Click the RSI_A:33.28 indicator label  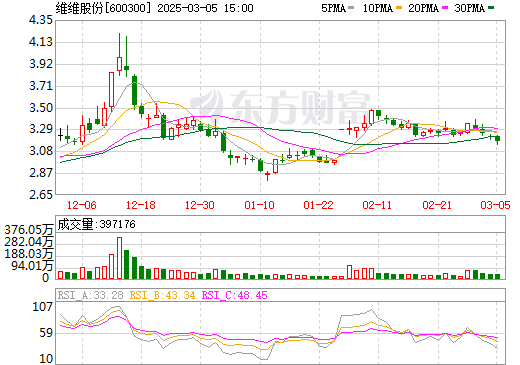point(91,295)
